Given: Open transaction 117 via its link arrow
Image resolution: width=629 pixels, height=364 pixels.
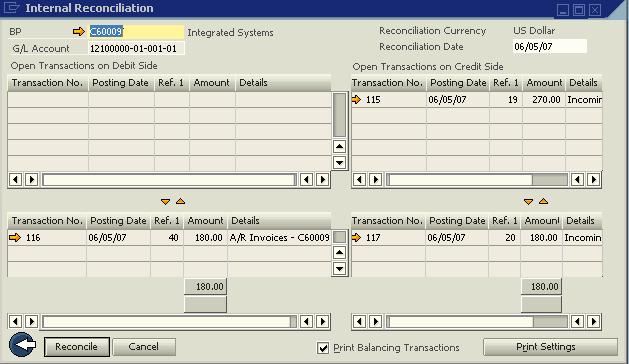Looking at the screenshot, I should pyautogui.click(x=356, y=237).
